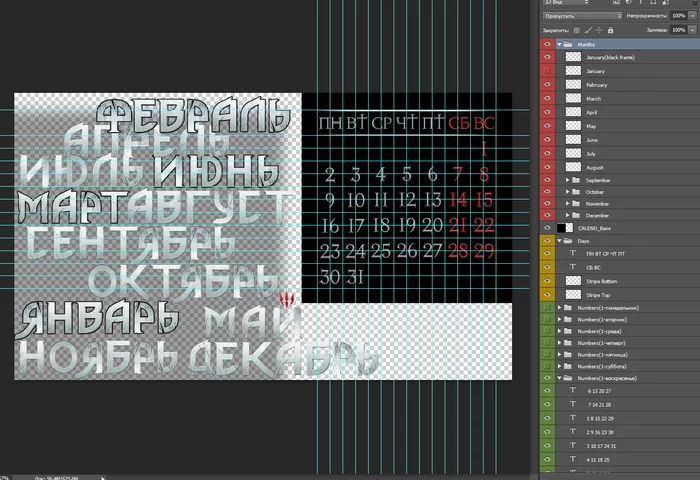Click the shape layer filter icon
The height and width of the screenshot is (480, 700).
point(653,2)
